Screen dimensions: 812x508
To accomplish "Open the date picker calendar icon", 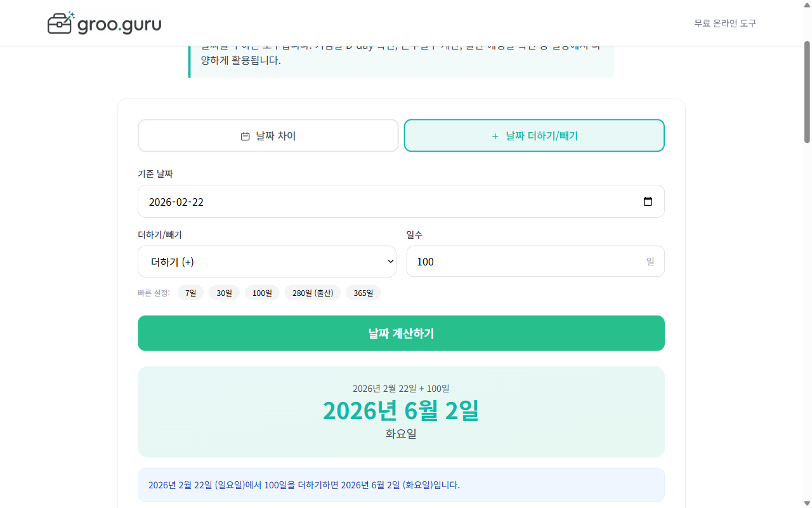I will pos(648,201).
